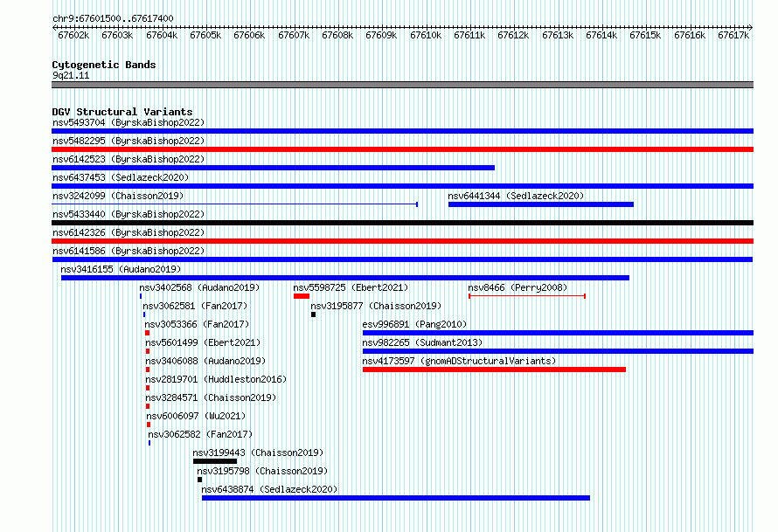Select the red block under nsv5598725
Image resolution: width=778 pixels, height=532 pixels.
point(302,296)
